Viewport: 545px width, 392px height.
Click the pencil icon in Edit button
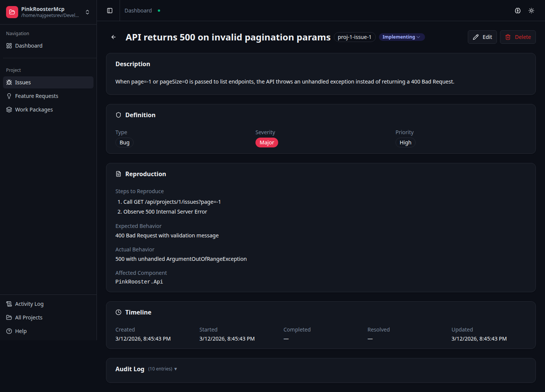[476, 37]
